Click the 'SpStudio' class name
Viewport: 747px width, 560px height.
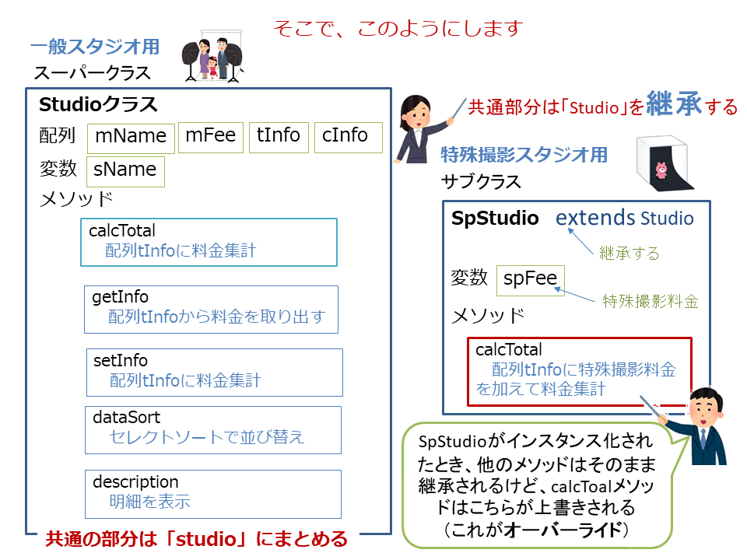[x=495, y=218]
